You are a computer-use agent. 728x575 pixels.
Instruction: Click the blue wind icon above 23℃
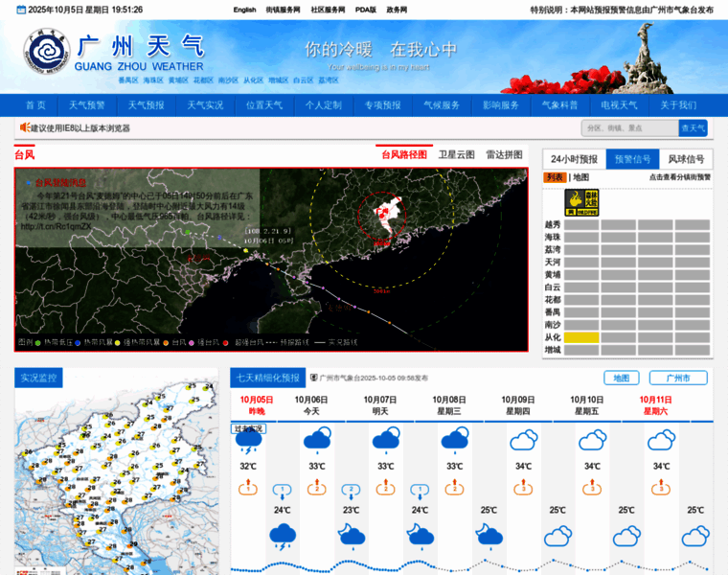351,492
